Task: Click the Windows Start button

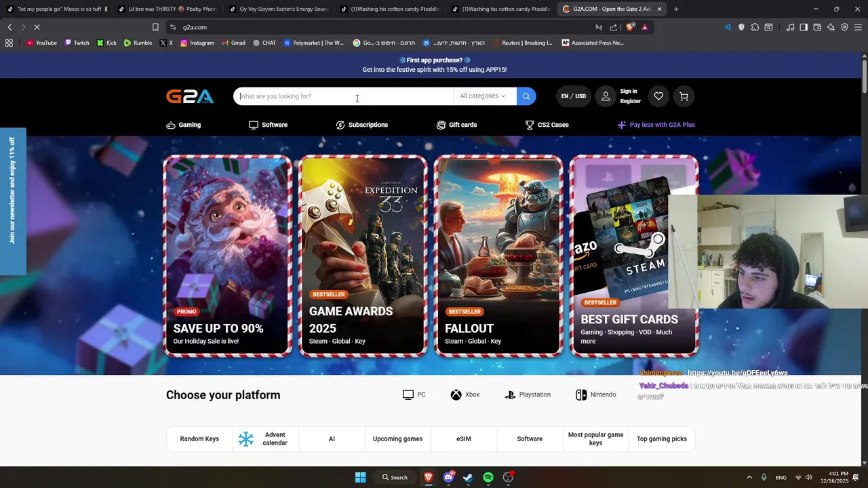Action: pos(361,477)
